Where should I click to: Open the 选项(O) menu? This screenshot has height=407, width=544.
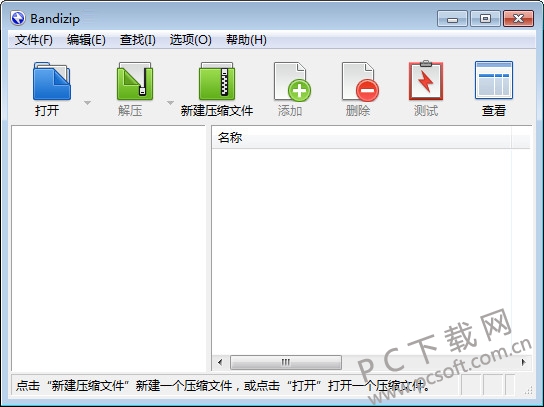click(x=190, y=40)
